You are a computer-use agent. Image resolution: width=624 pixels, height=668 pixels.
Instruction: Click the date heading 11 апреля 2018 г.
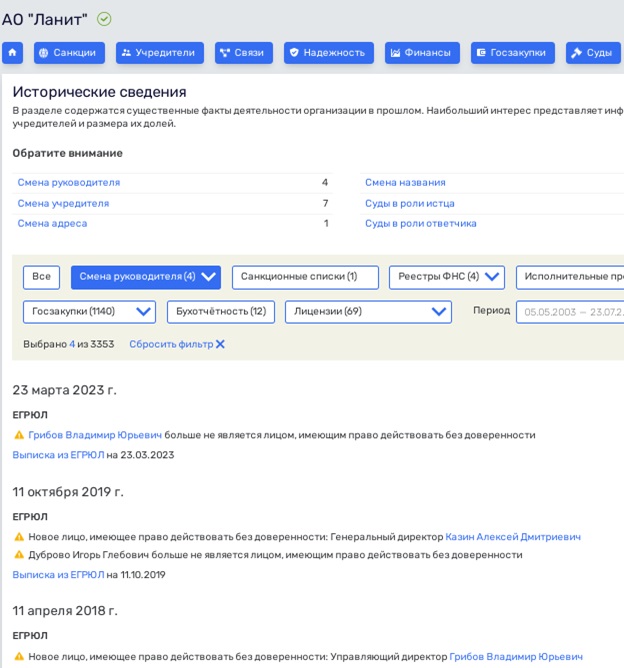(65, 610)
